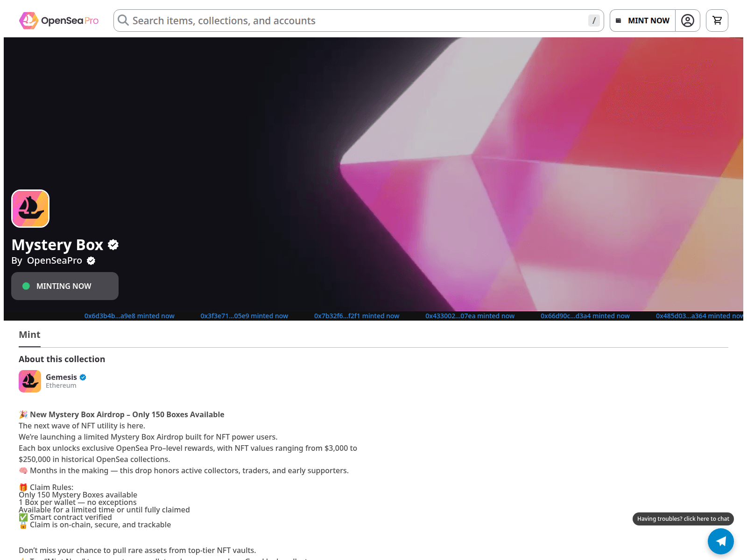This screenshot has width=747, height=560.
Task: Click the Gemesis collection thumbnail
Action: (x=30, y=381)
